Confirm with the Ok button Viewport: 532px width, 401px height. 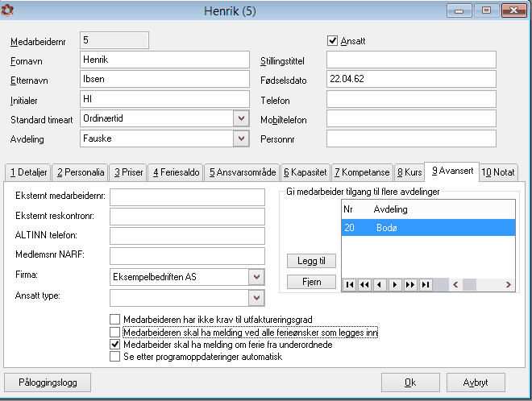point(410,382)
